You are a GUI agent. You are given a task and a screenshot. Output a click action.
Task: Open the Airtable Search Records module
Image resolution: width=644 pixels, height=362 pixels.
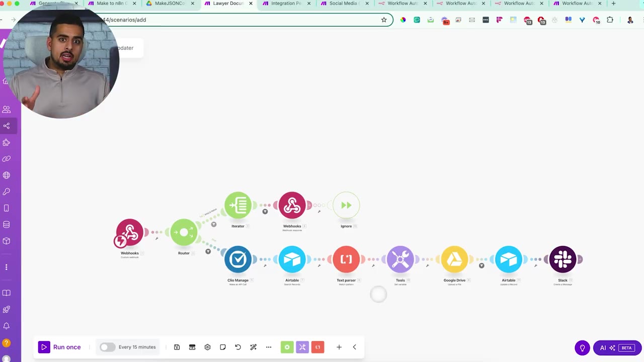click(x=292, y=259)
